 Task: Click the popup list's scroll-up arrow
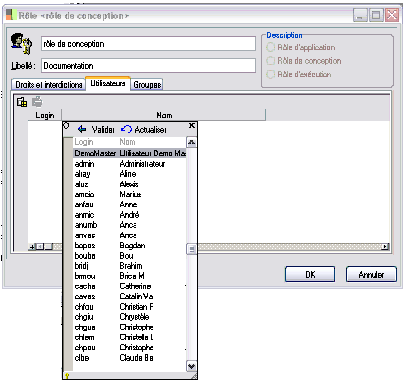191,142
